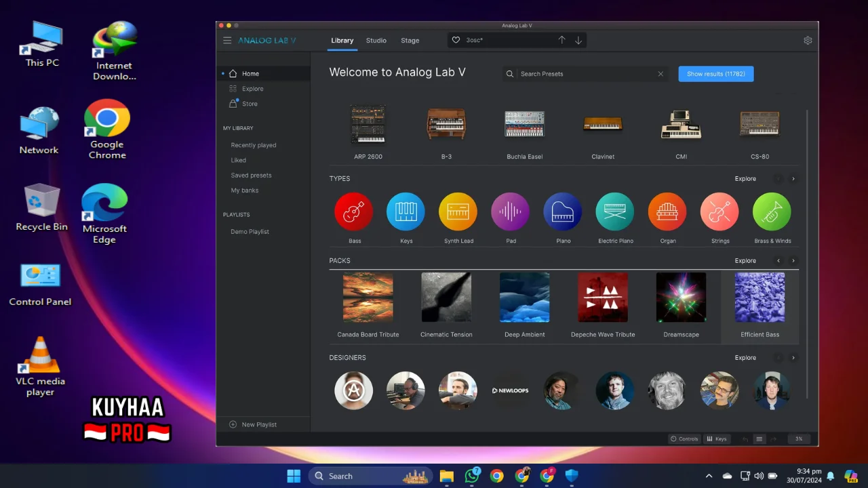This screenshot has height=488, width=868.
Task: Open VLC media player desktop shortcut
Action: 41,366
